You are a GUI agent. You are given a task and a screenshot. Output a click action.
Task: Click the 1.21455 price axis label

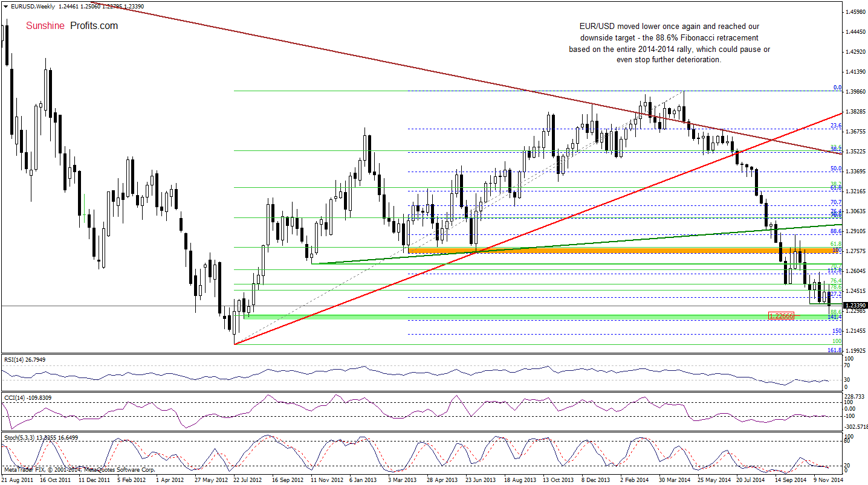click(x=857, y=331)
